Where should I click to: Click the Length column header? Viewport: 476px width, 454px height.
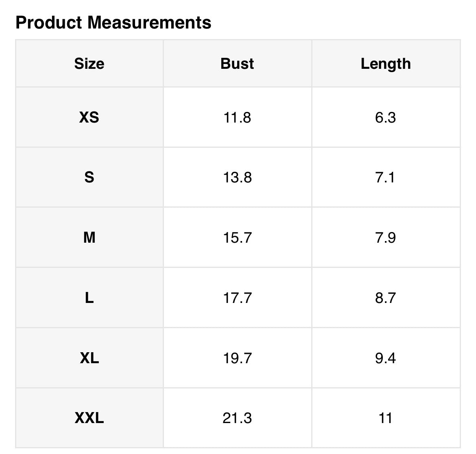point(386,64)
